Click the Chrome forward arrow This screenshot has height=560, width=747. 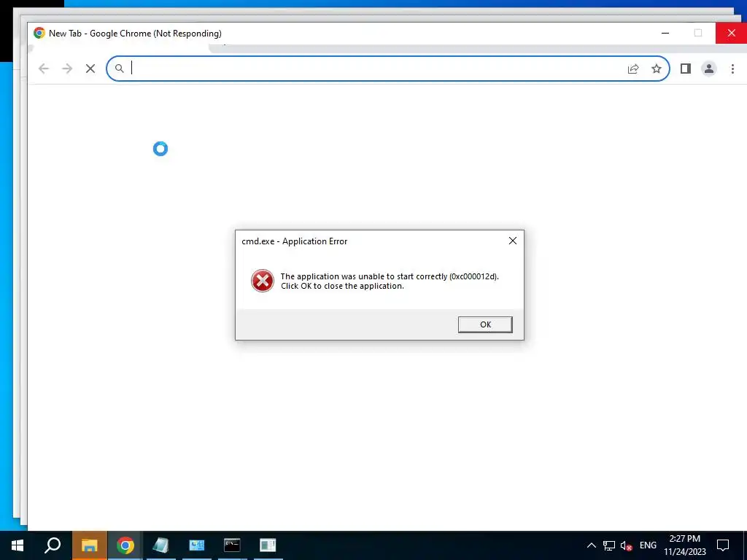coord(67,69)
